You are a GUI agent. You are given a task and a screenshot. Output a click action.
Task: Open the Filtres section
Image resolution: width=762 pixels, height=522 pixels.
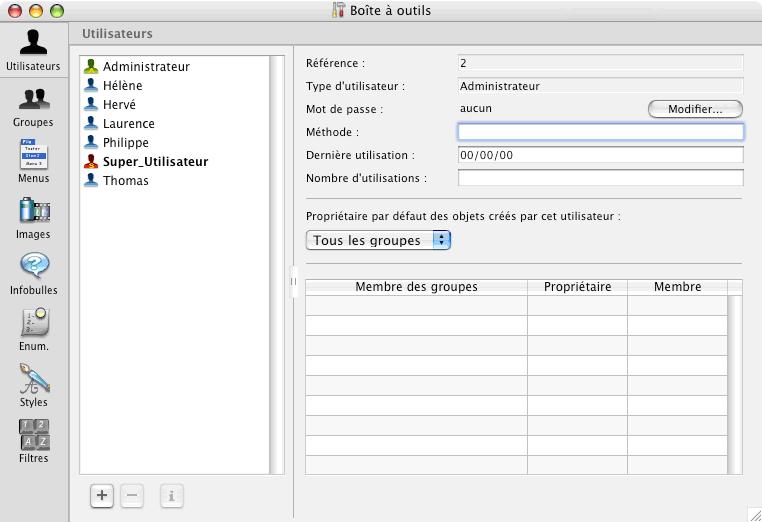[x=33, y=440]
